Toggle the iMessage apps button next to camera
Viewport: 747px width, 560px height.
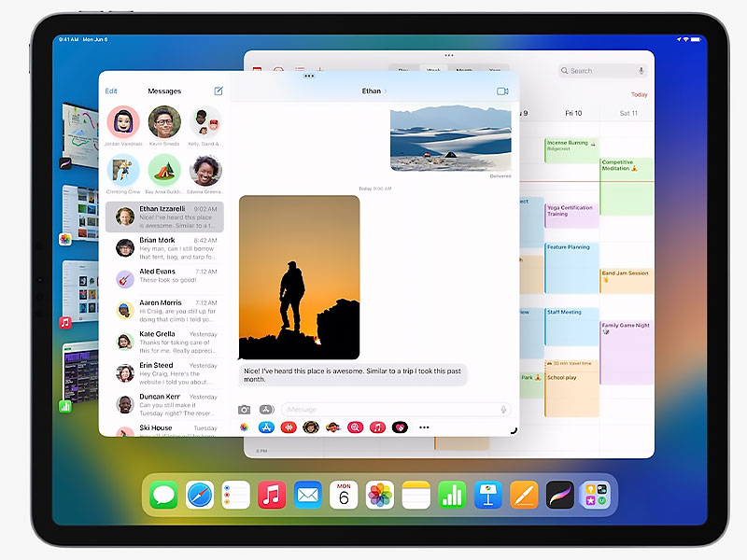tap(266, 410)
